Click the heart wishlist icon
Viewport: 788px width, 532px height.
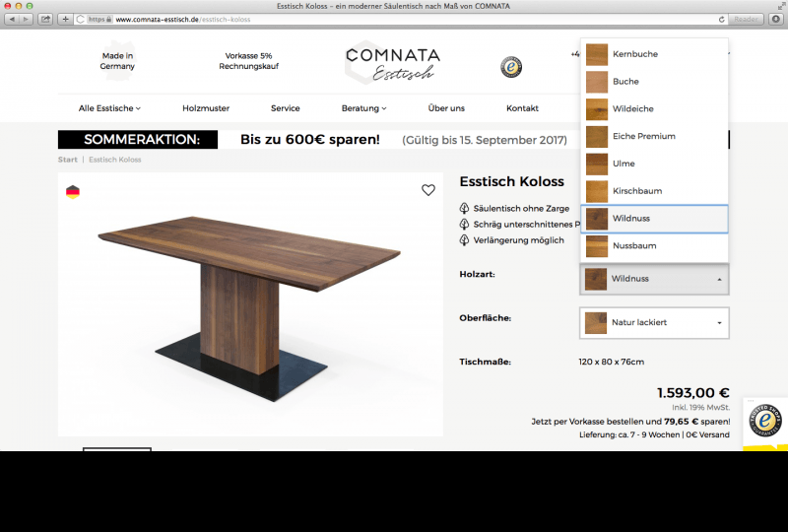tap(427, 190)
